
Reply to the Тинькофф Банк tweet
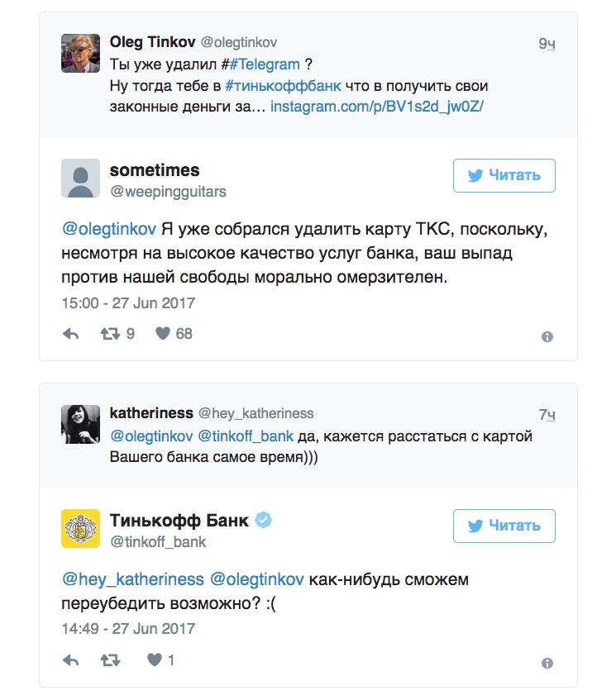click(71, 660)
